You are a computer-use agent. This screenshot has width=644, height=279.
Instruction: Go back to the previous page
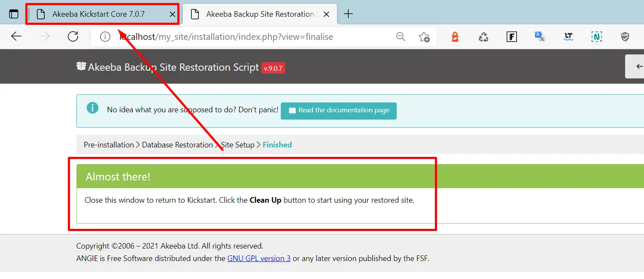click(16, 37)
